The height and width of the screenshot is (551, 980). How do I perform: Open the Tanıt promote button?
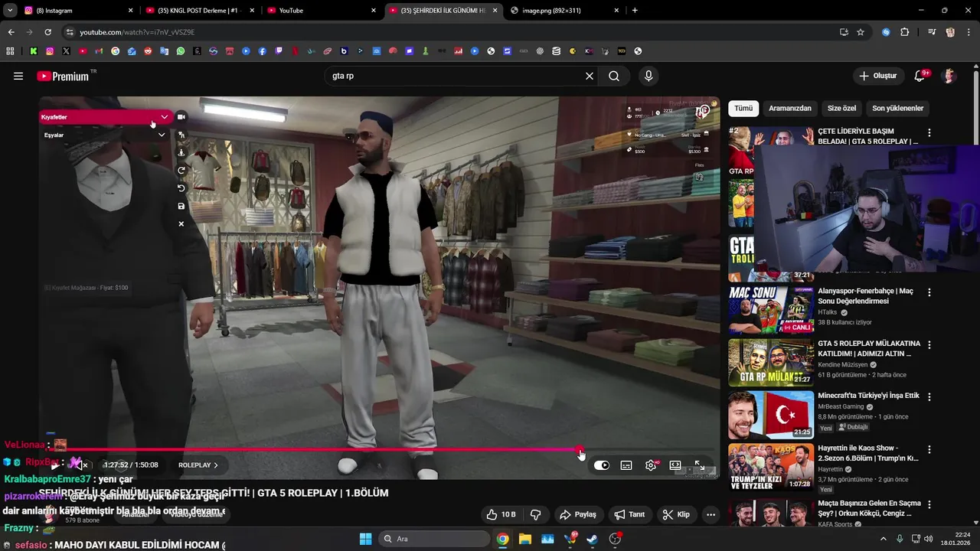coord(630,514)
